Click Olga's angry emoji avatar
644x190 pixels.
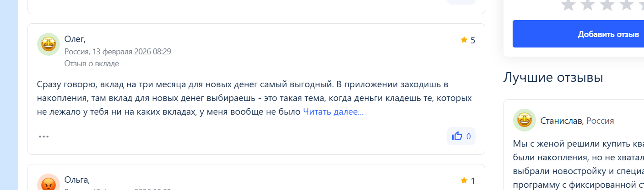pos(49,182)
